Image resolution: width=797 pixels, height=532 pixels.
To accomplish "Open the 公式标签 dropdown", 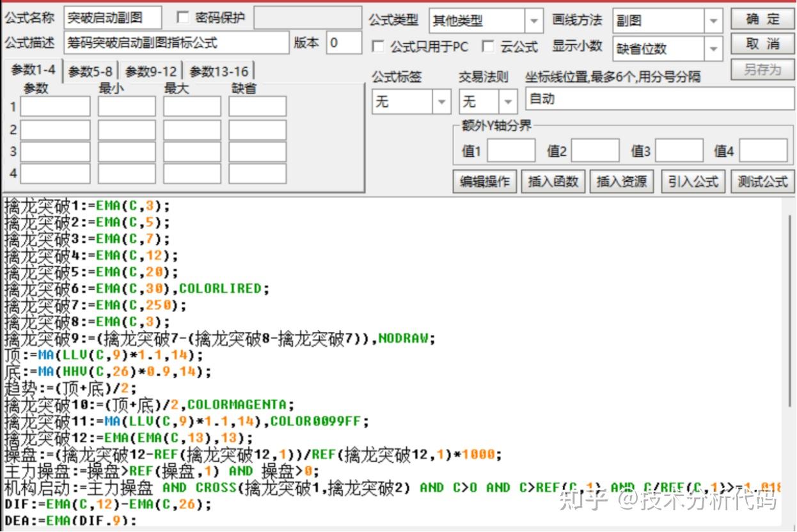I will click(x=411, y=101).
